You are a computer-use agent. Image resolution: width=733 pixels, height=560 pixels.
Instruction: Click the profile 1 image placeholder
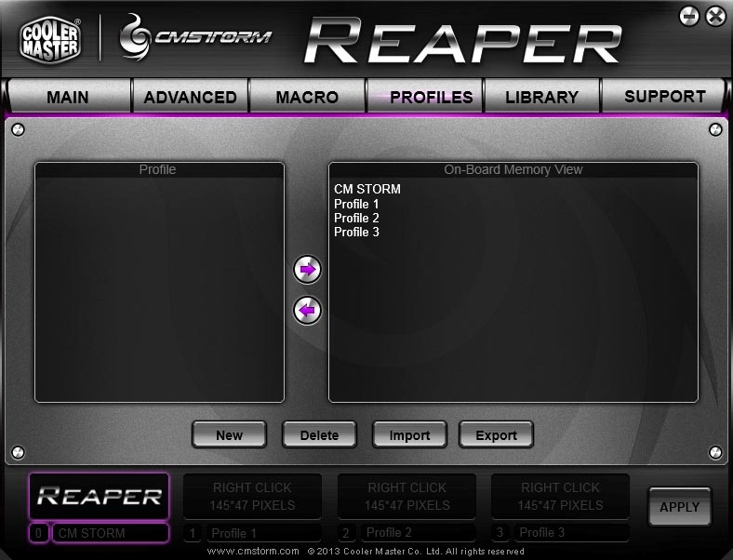[x=252, y=496]
